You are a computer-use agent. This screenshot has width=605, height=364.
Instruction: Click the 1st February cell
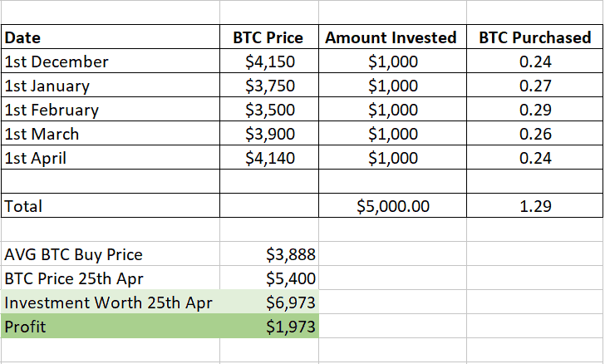[111, 109]
